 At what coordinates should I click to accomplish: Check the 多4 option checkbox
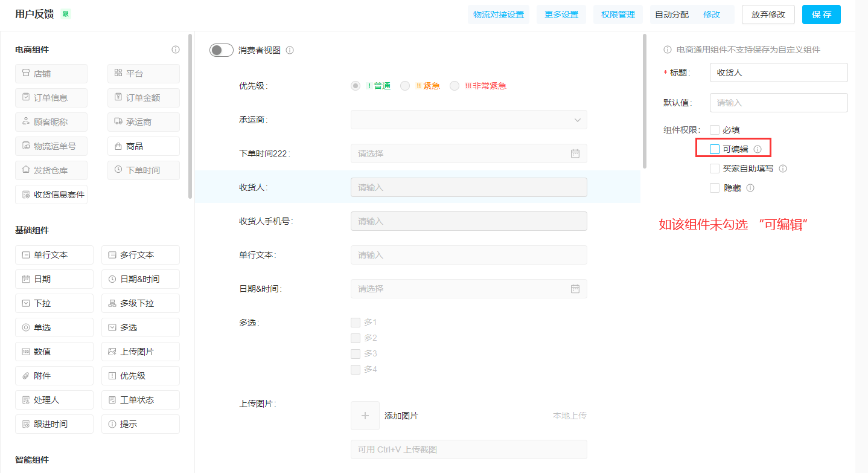pyautogui.click(x=356, y=369)
